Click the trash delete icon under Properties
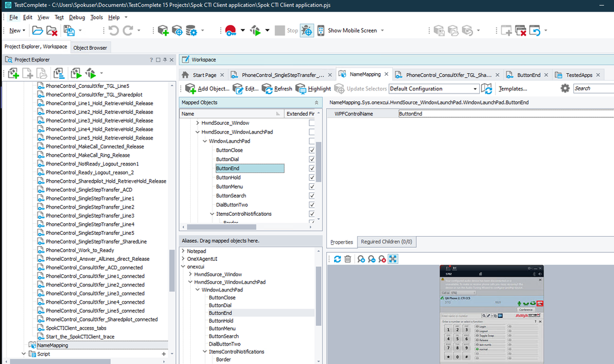Screen dimensions: 614x364 point(348,259)
